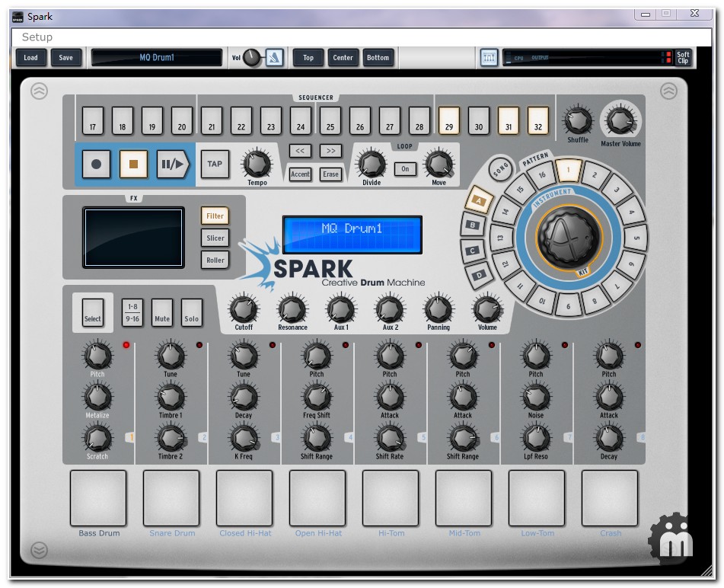This screenshot has width=724, height=588.
Task: Click the Resonance knob
Action: point(292,308)
